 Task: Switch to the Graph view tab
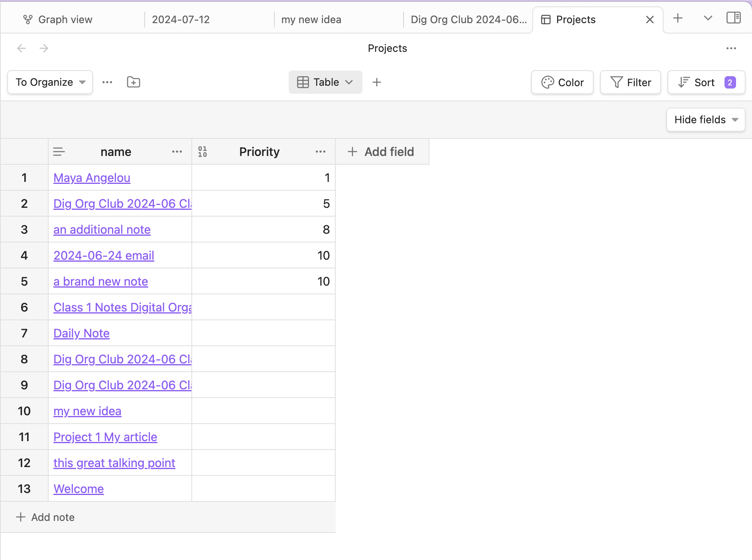[x=65, y=20]
